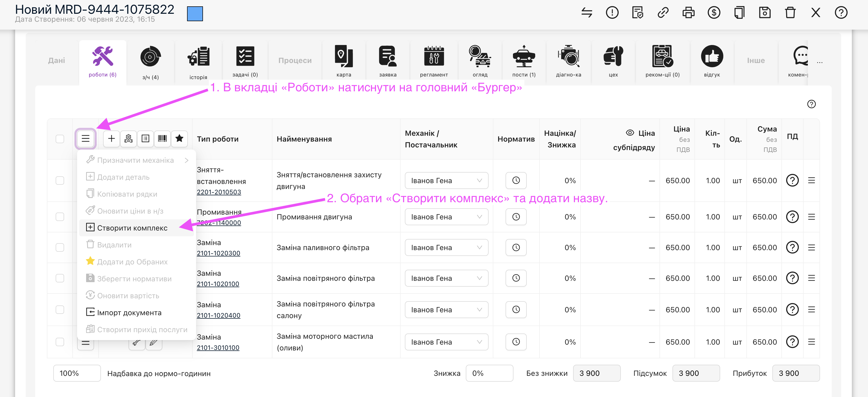868x397 pixels.
Task: Click the plus icon to add work
Action: pos(112,138)
